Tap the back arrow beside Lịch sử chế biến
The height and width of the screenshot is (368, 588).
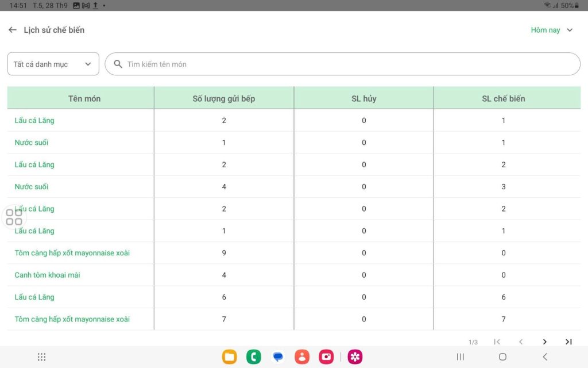13,30
